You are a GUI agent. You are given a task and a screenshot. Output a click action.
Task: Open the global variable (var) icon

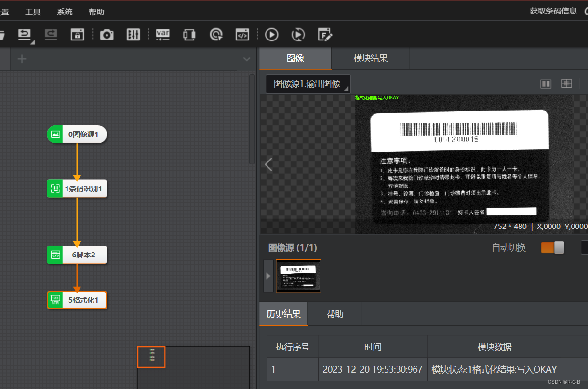163,34
